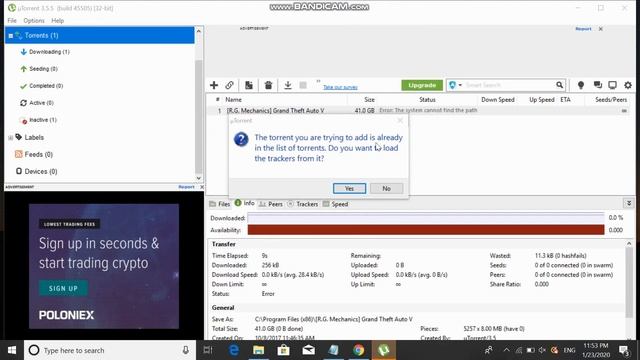Image resolution: width=640 pixels, height=360 pixels.
Task: Open Preferences via the gear icon
Action: pos(628,85)
